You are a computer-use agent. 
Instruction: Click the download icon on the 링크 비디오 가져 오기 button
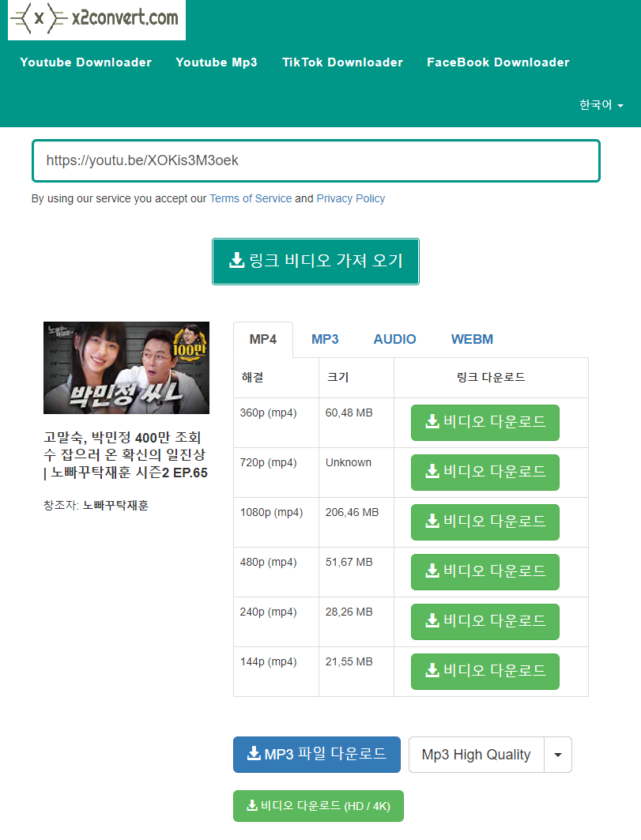(x=236, y=262)
